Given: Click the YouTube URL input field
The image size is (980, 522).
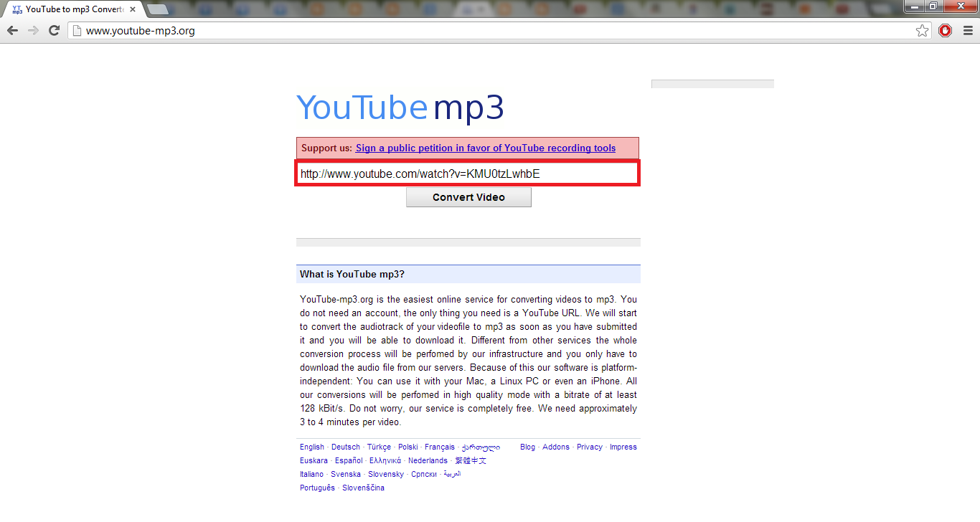Looking at the screenshot, I should (x=467, y=174).
